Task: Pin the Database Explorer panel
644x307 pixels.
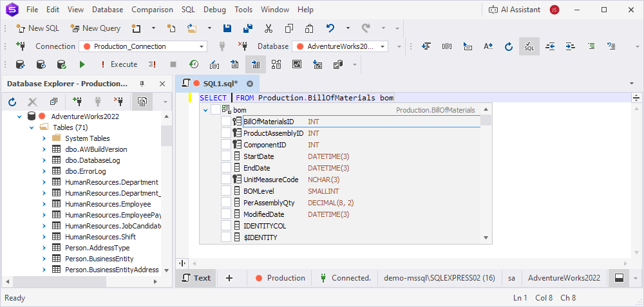Action: click(x=142, y=84)
